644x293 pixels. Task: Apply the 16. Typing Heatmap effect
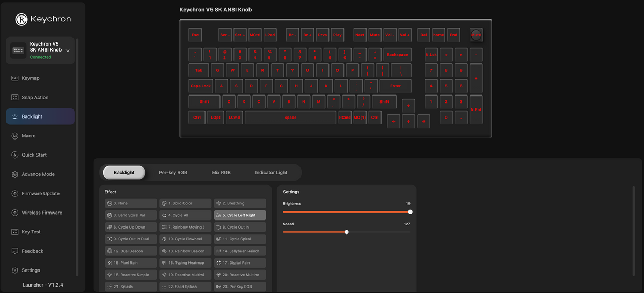coord(186,263)
